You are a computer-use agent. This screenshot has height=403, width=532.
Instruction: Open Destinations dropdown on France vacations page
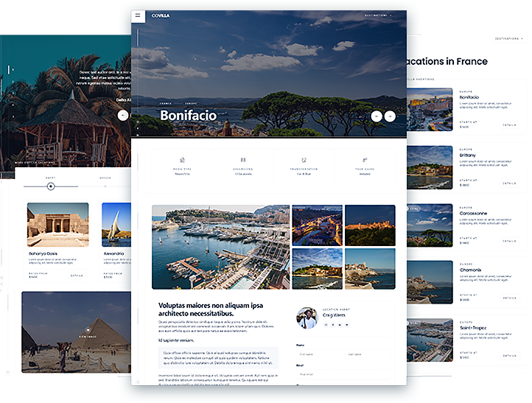(508, 38)
